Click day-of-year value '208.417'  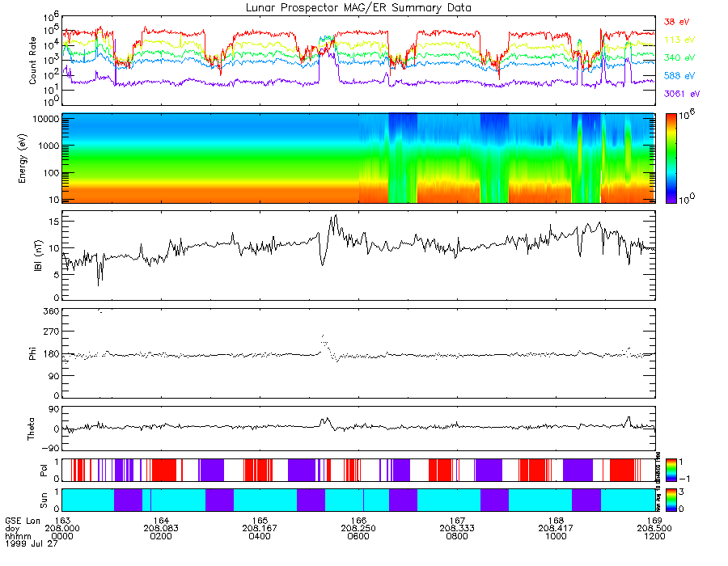557,529
